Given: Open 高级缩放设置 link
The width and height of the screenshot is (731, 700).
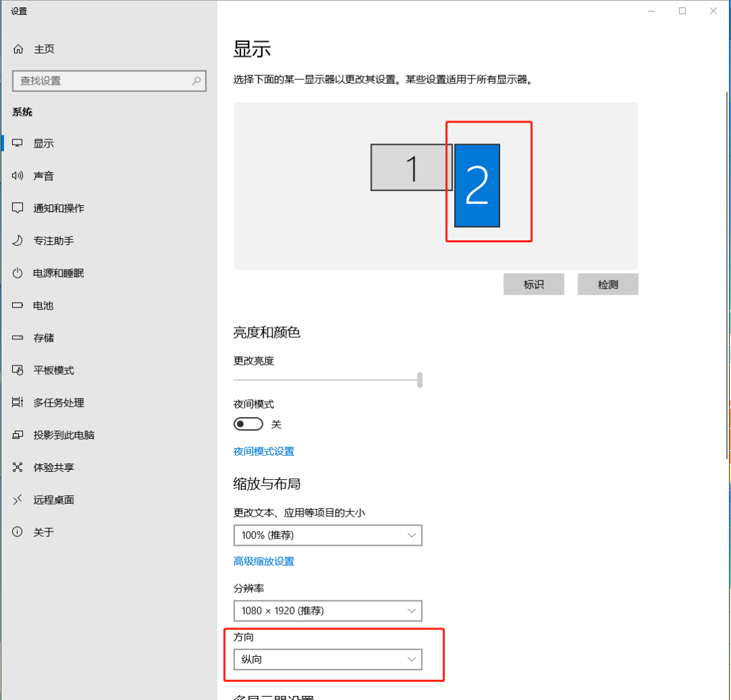Looking at the screenshot, I should point(263,561).
